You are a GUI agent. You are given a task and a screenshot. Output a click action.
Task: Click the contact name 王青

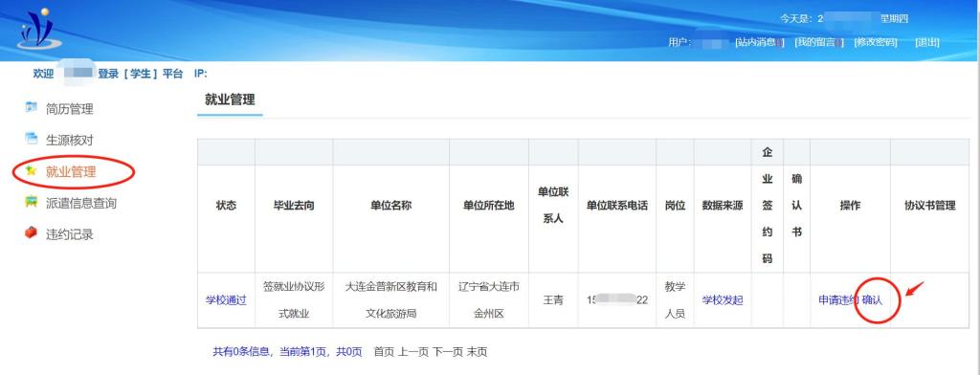(x=553, y=300)
